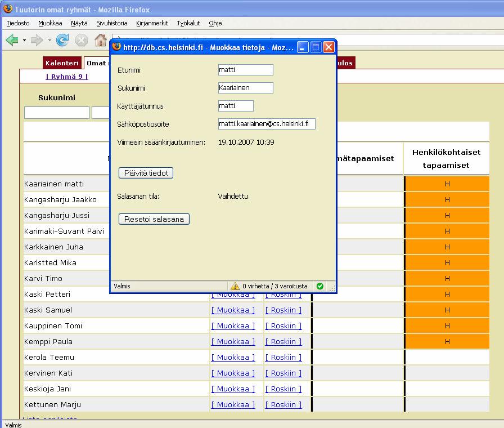Click Muokkaa link for Kemppi Paula

[233, 341]
